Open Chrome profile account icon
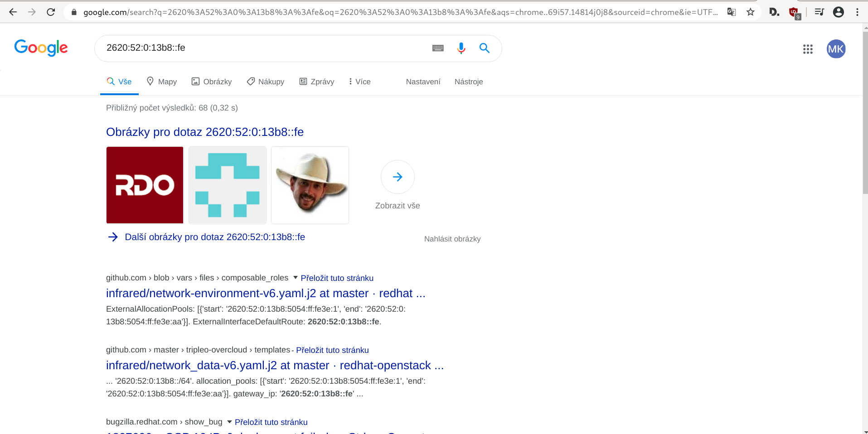 pos(839,12)
